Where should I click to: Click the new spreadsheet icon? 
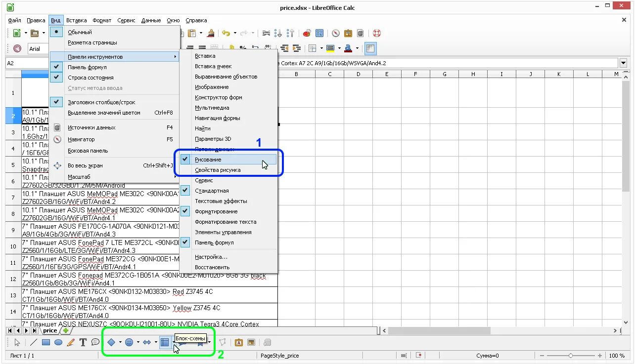17,33
